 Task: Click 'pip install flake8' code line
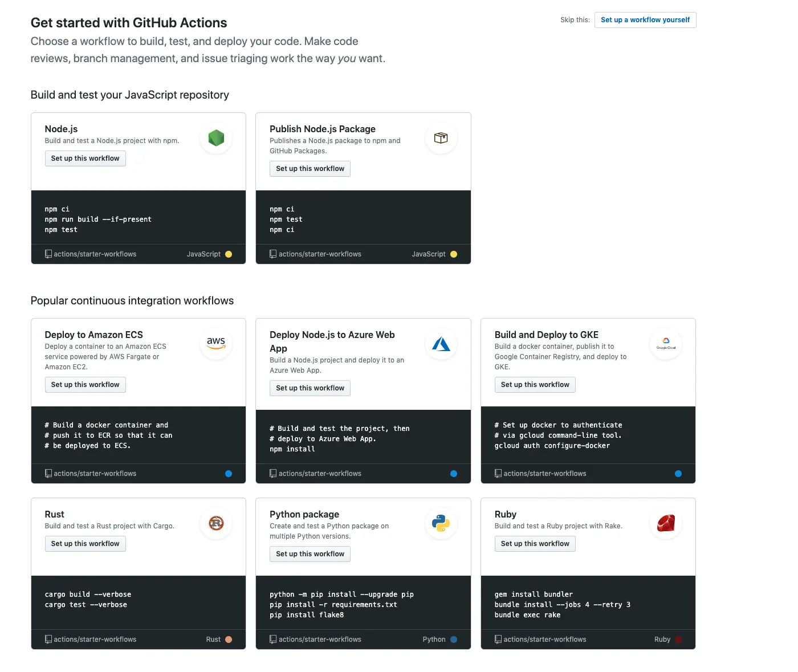[x=307, y=615]
